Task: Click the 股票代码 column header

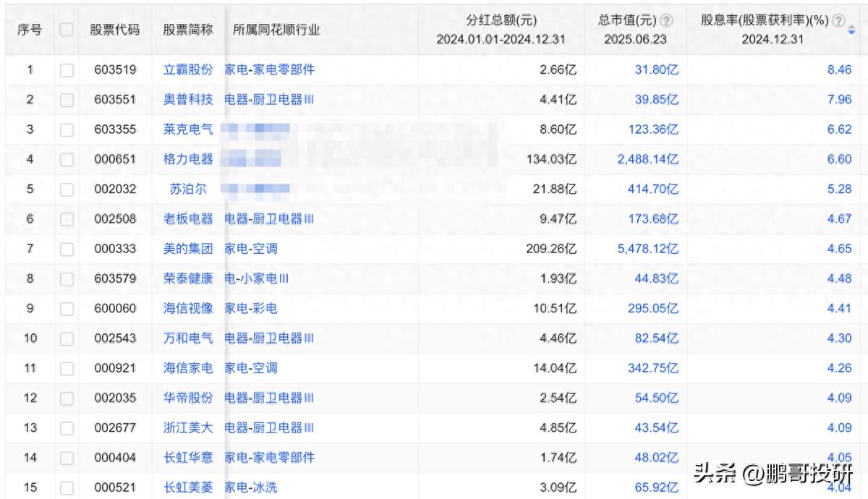Action: [116, 27]
